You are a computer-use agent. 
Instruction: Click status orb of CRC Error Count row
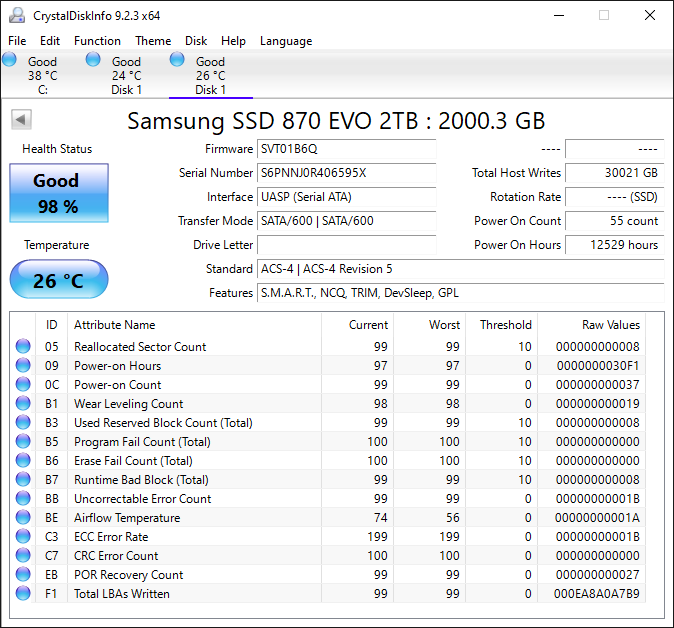click(23, 555)
